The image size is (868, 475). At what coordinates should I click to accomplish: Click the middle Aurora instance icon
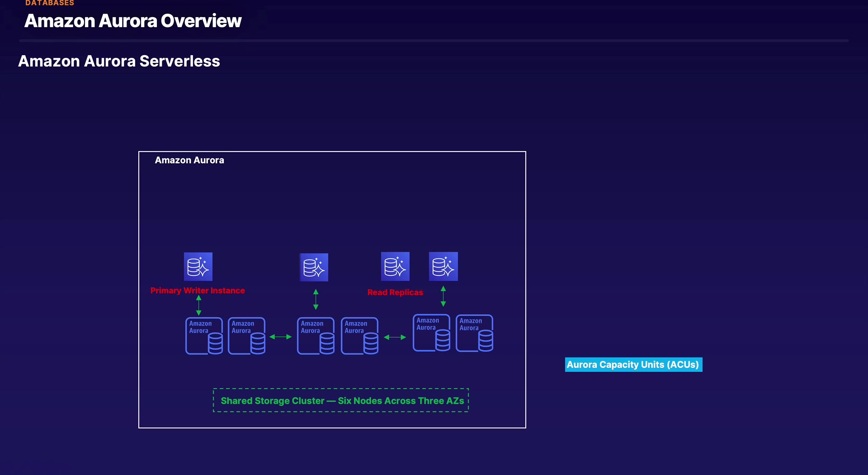tap(314, 267)
